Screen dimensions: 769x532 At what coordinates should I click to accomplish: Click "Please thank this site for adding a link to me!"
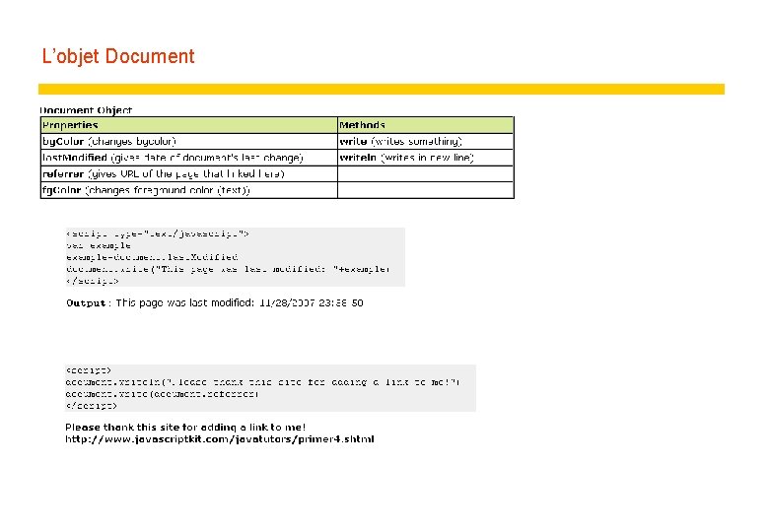tap(186, 428)
